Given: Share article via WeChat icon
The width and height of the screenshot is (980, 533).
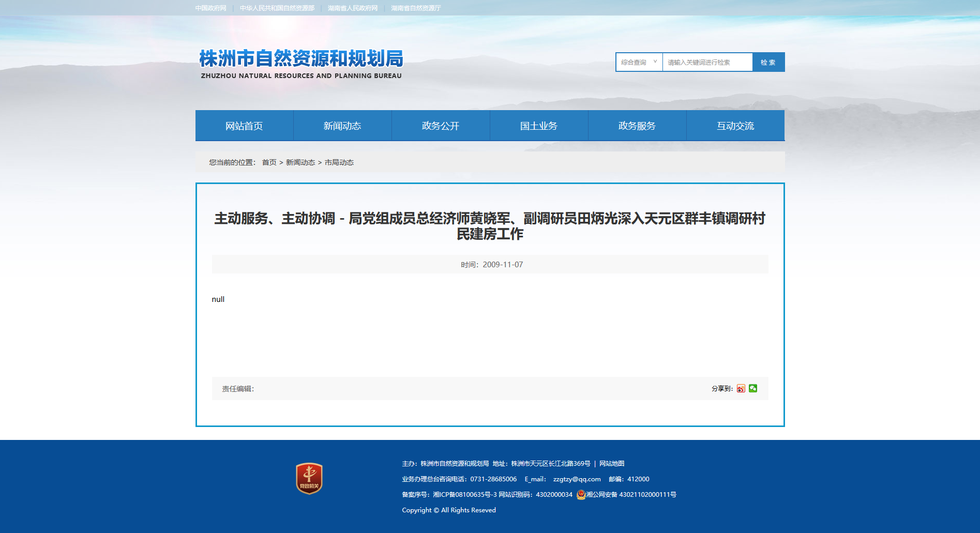Looking at the screenshot, I should point(753,388).
